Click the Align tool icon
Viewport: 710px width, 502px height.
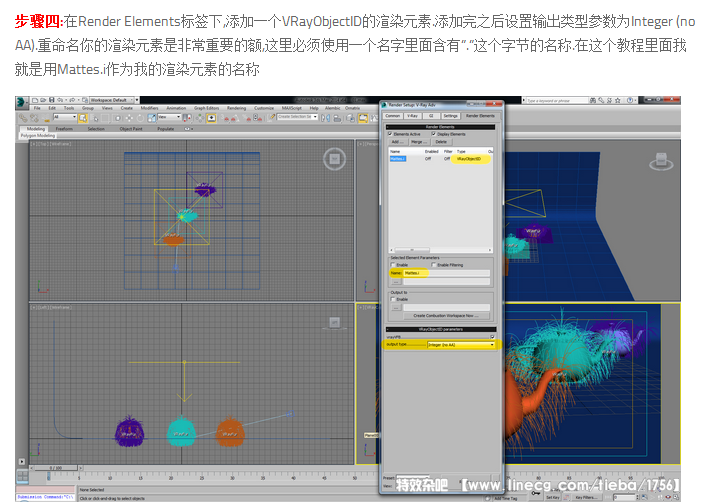337,118
